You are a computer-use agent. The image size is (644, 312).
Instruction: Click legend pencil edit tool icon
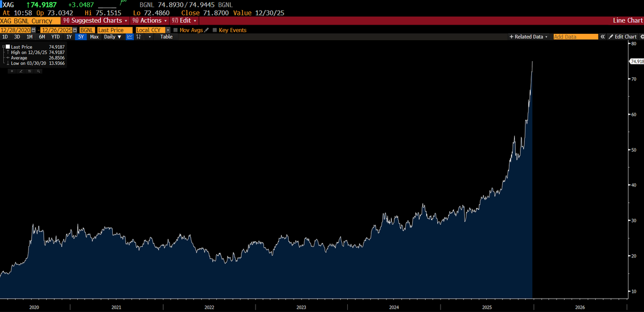pos(21,71)
